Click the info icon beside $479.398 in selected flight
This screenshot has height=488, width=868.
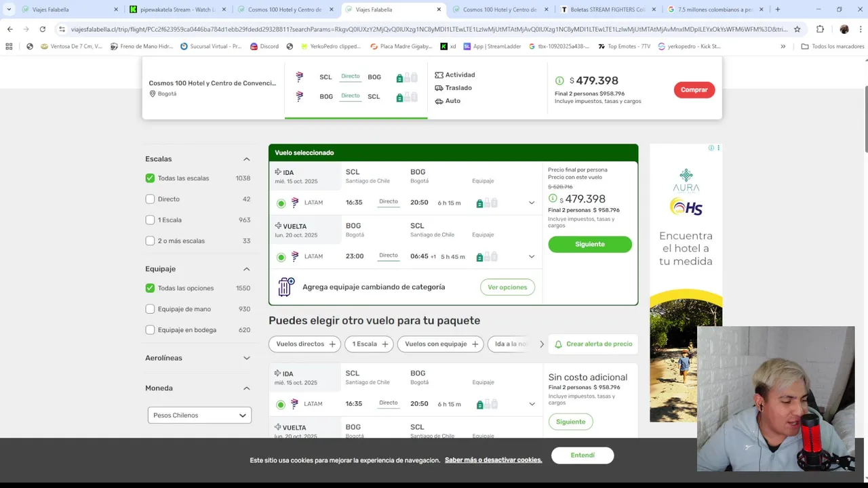click(552, 199)
